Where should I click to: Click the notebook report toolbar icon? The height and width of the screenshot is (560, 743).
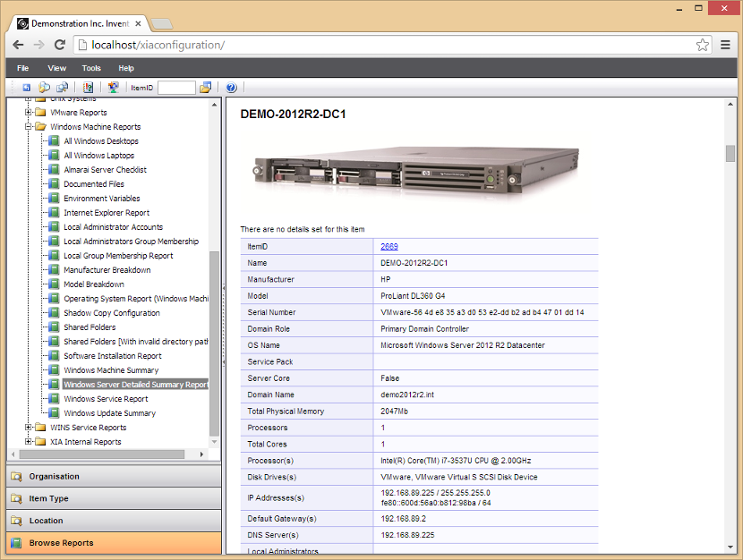coord(88,88)
